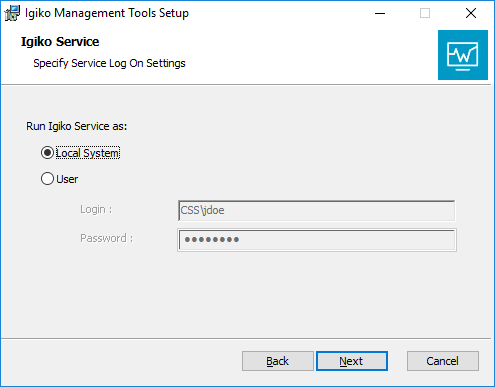The image size is (495, 387).
Task: Minimize the Igiko setup window
Action: tap(380, 13)
